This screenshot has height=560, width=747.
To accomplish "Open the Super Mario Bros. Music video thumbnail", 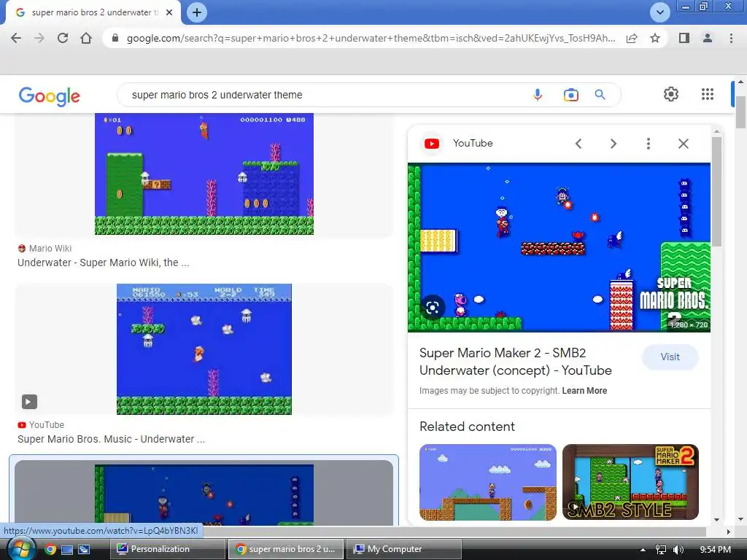I will click(204, 349).
